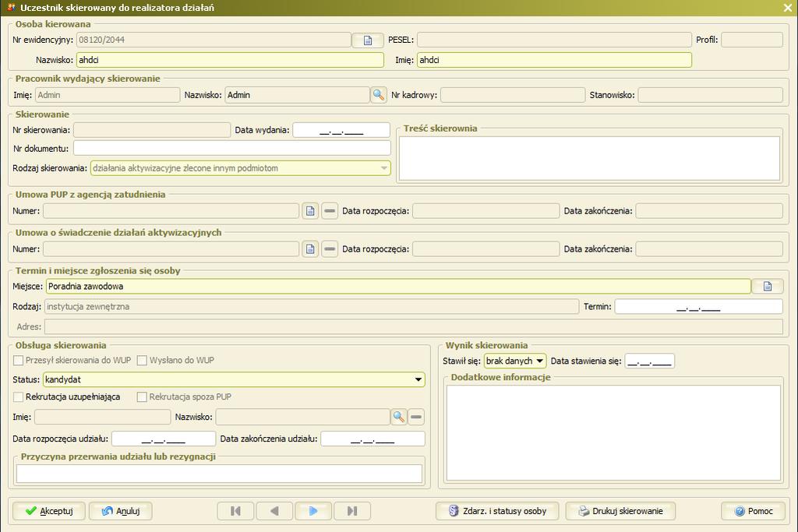798x532 pixels.
Task: Click the Stanowisko field
Action: click(710, 95)
